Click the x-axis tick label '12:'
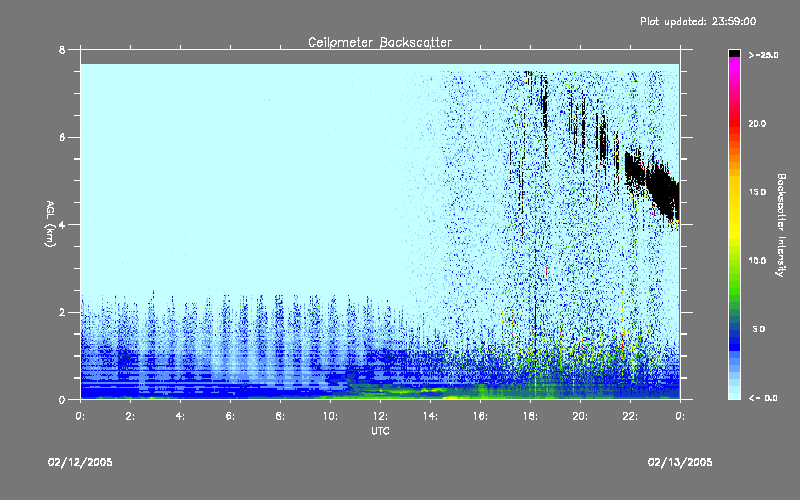This screenshot has width=800, height=500. point(380,416)
